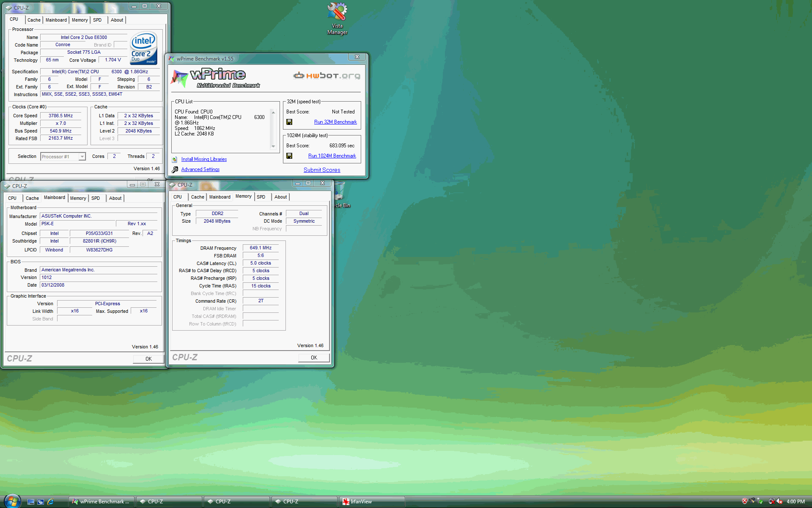Image resolution: width=812 pixels, height=508 pixels.
Task: Click the FSB:DRAM ratio value 5:6
Action: click(261, 255)
